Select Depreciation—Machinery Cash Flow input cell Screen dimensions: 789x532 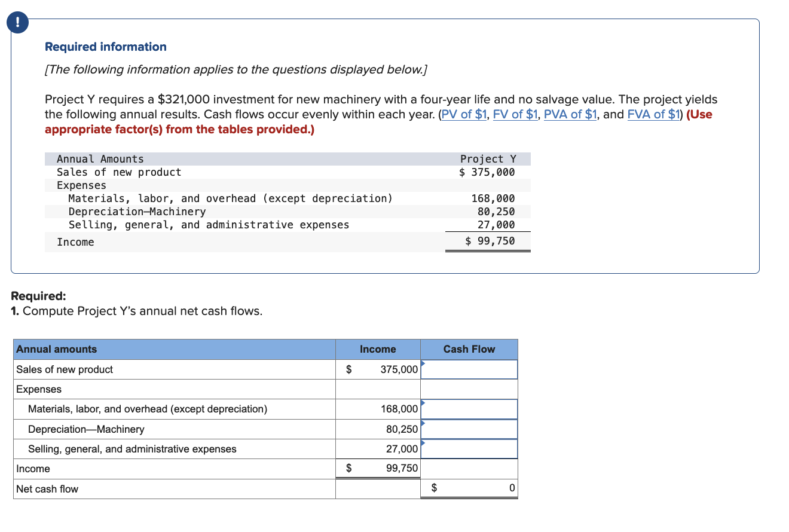[x=469, y=429]
